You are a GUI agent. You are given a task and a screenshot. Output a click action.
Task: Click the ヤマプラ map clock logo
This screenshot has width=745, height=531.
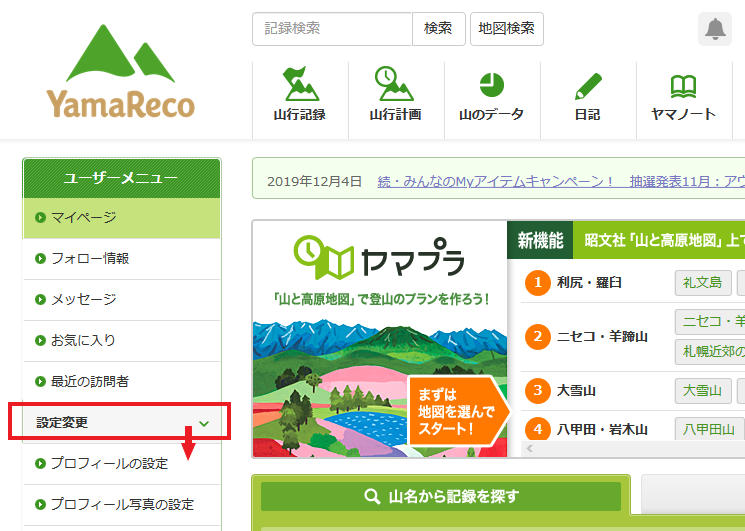tap(379, 256)
